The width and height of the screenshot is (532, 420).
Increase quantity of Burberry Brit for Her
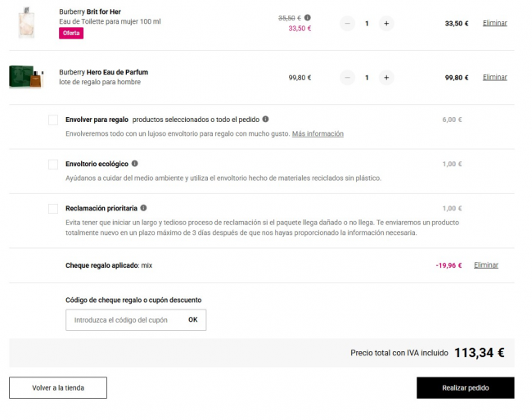[x=386, y=23]
